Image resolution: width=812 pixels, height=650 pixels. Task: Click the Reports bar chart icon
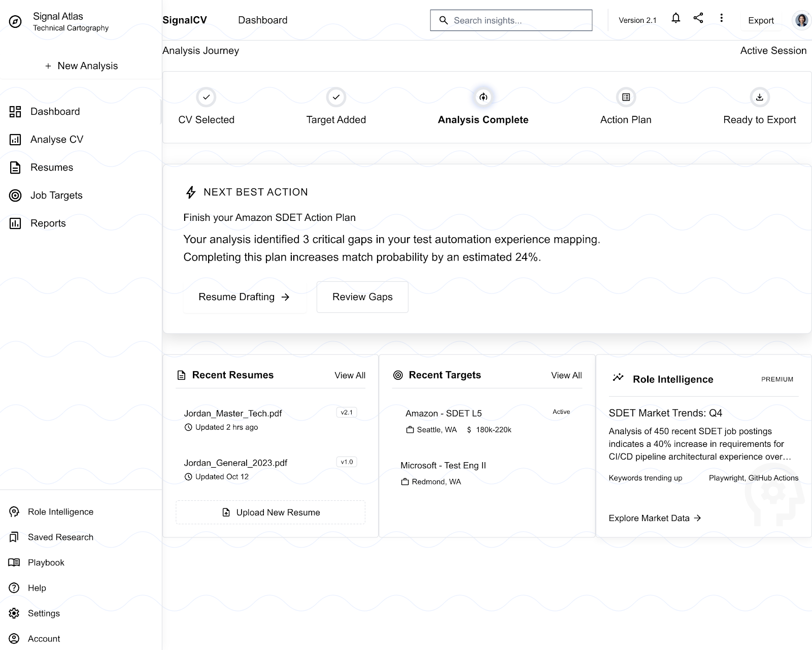pyautogui.click(x=15, y=223)
